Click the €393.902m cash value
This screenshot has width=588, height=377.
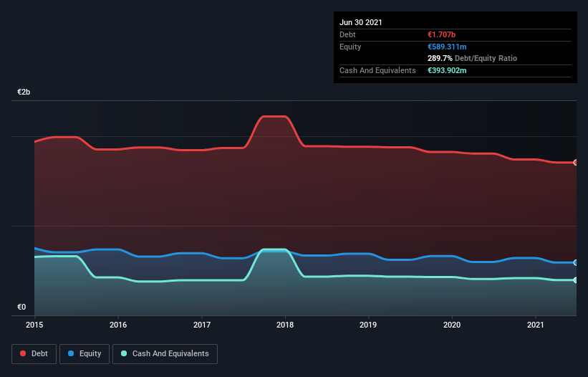(447, 70)
